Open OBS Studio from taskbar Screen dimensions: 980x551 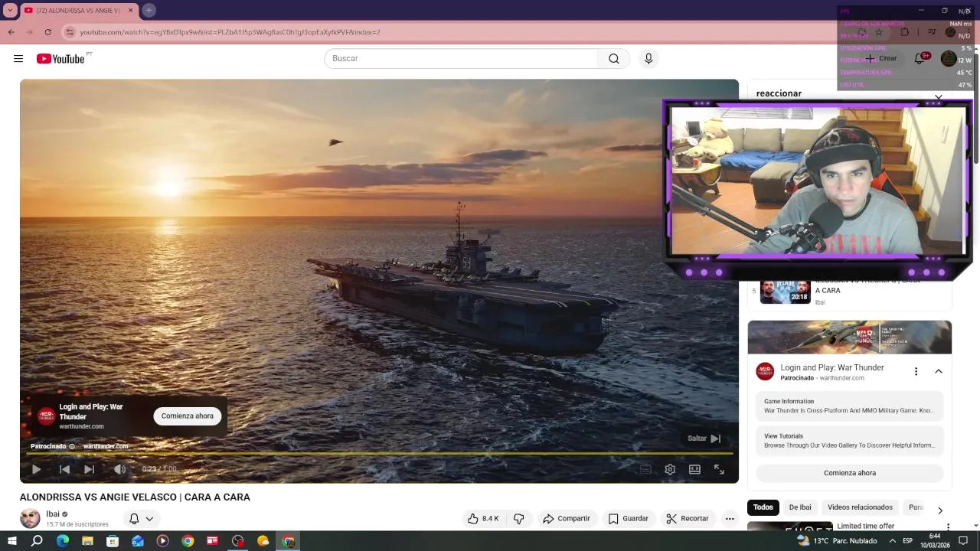(x=238, y=541)
